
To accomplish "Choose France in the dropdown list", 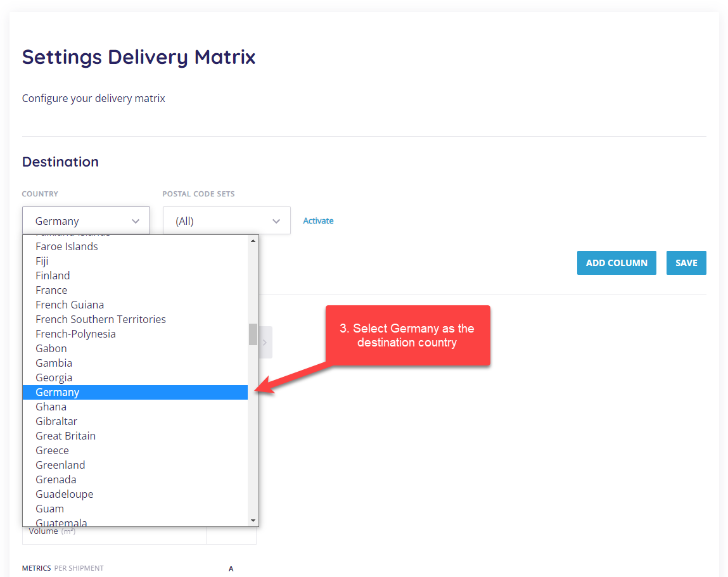I will point(135,290).
